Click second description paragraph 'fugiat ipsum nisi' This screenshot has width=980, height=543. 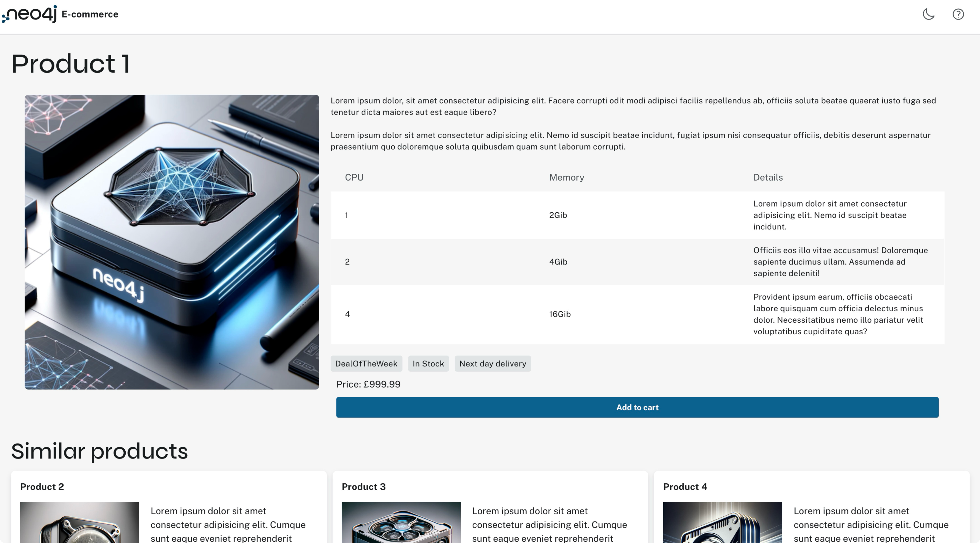point(630,141)
